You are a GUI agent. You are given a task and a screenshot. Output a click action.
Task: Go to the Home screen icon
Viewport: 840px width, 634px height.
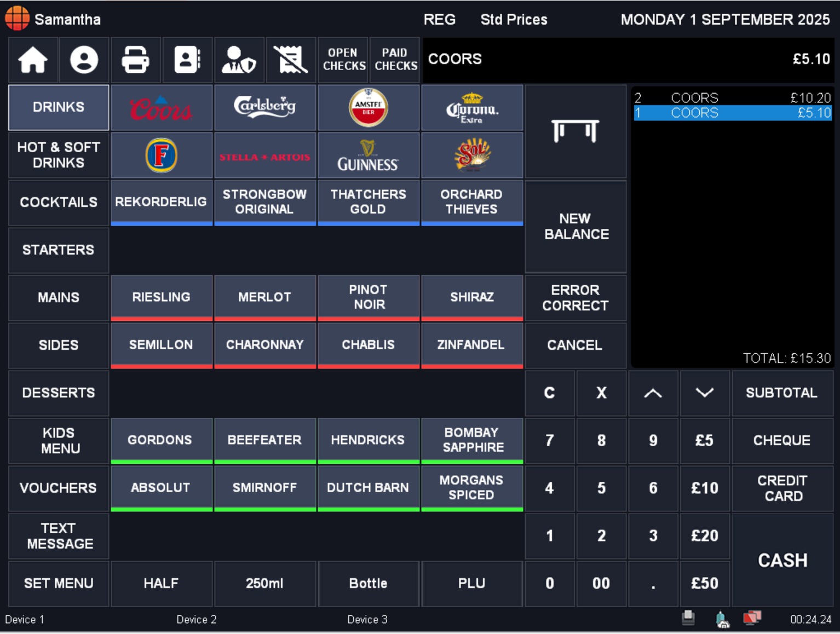click(33, 60)
